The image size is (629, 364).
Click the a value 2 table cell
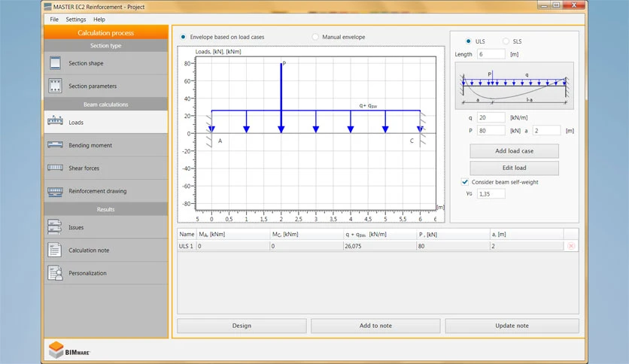[527, 246]
